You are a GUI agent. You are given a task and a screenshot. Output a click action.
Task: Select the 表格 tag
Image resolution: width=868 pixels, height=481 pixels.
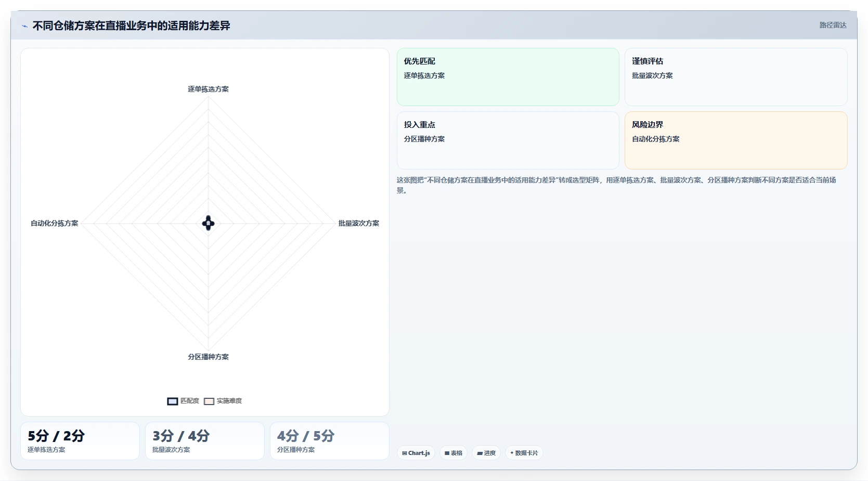point(454,453)
